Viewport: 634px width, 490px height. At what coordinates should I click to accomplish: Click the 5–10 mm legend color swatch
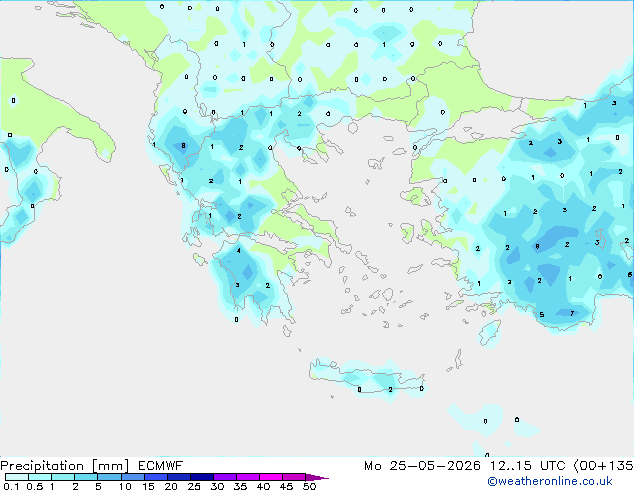[109, 477]
